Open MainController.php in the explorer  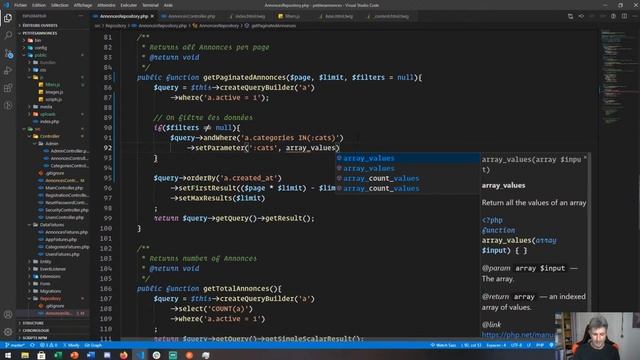pos(64,188)
